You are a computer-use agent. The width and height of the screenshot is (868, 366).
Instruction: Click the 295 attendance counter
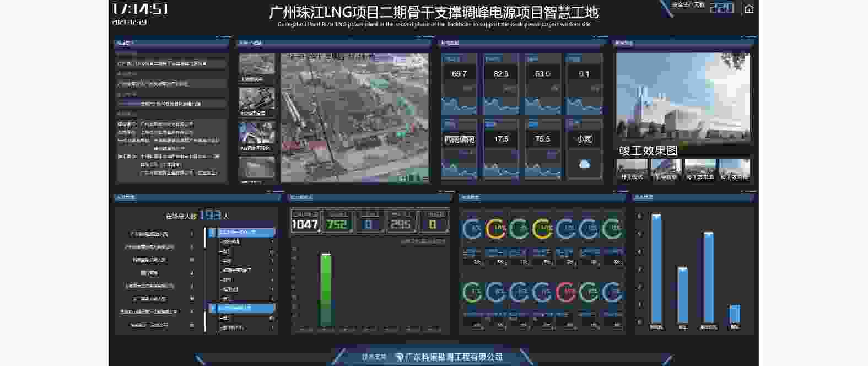point(401,221)
